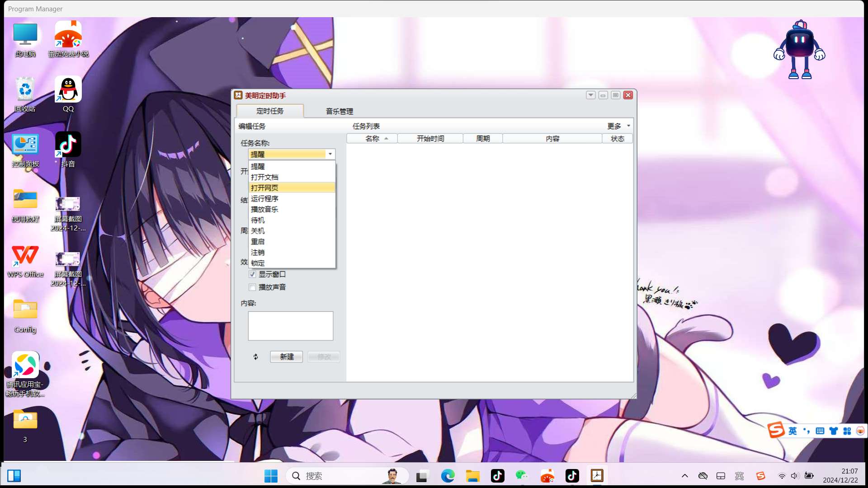The width and height of the screenshot is (868, 488).
Task: Open 控制面板 desktop icon
Action: point(25,150)
